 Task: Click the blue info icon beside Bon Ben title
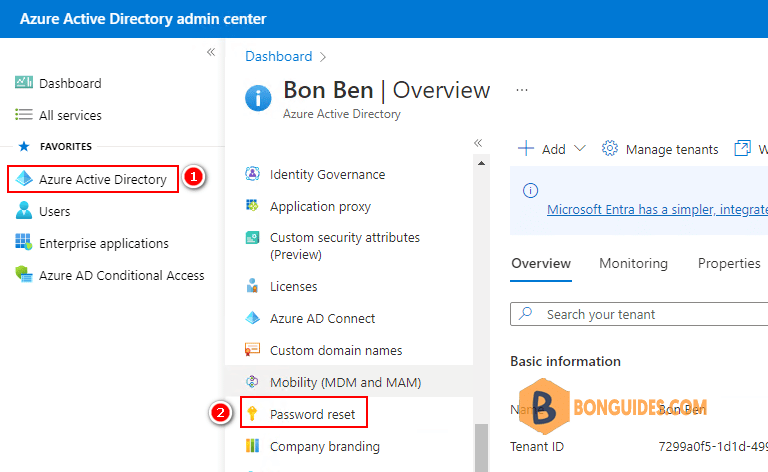coord(258,98)
